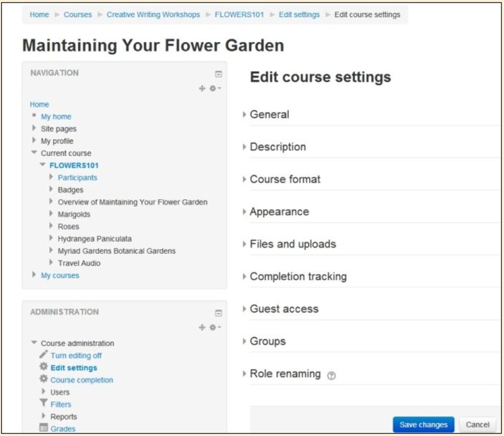Collapse the Navigation block with minus icon
The image size is (504, 436).
click(218, 74)
